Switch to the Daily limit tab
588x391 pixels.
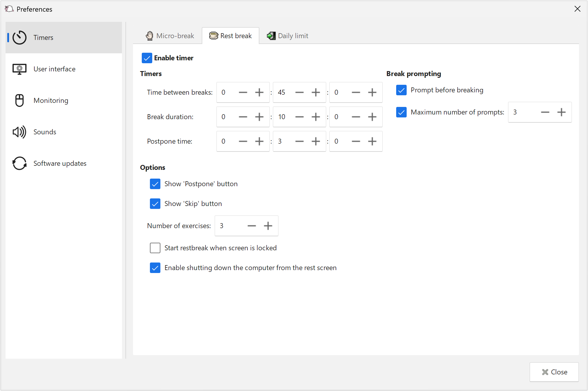tap(287, 36)
